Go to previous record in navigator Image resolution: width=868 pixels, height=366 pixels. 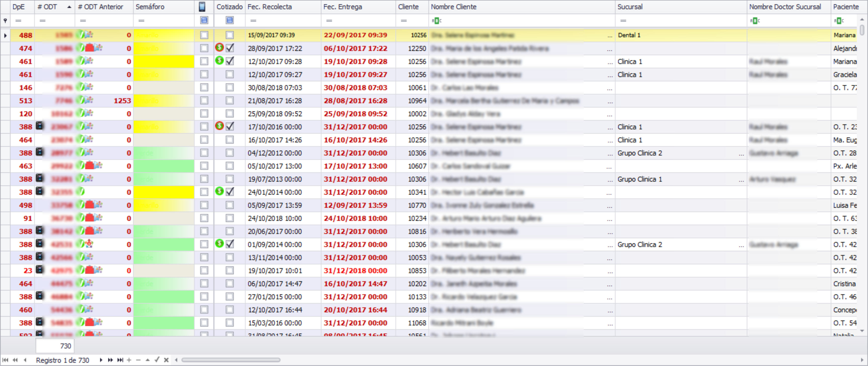click(25, 360)
